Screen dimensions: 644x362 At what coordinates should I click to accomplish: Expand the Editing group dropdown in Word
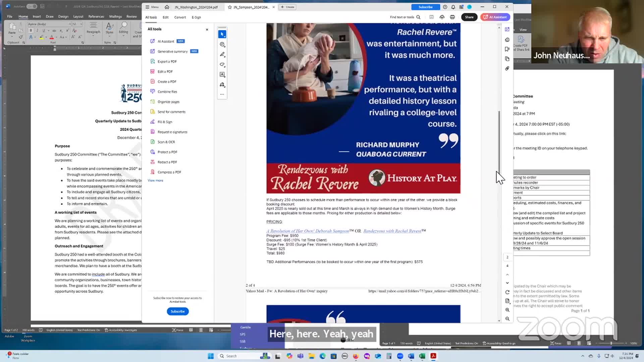[x=123, y=29]
